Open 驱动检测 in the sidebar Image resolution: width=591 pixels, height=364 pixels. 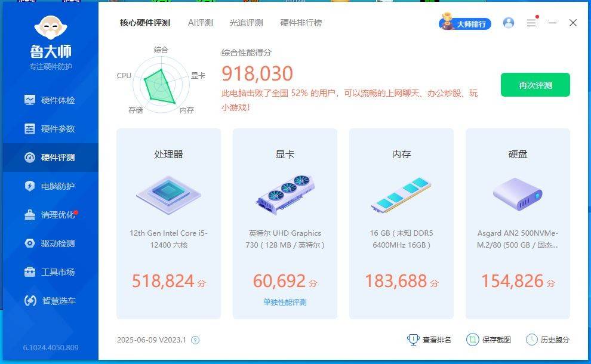[x=50, y=243]
